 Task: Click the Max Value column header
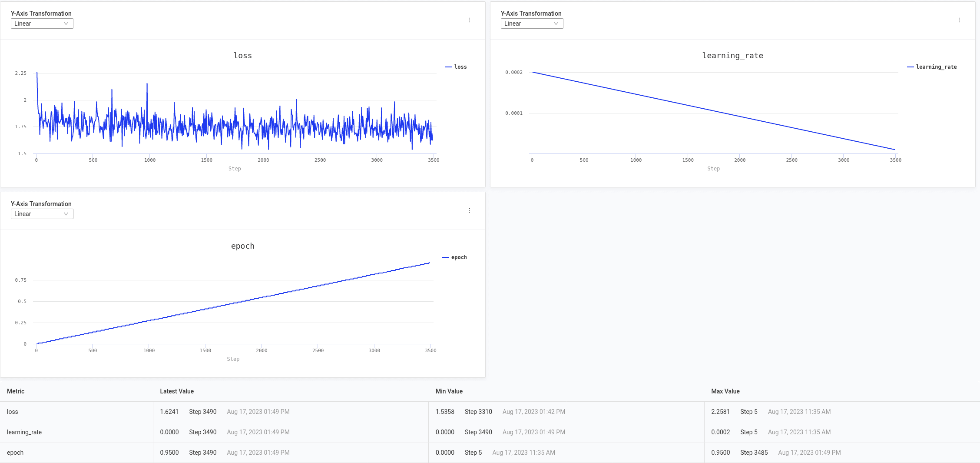(725, 391)
